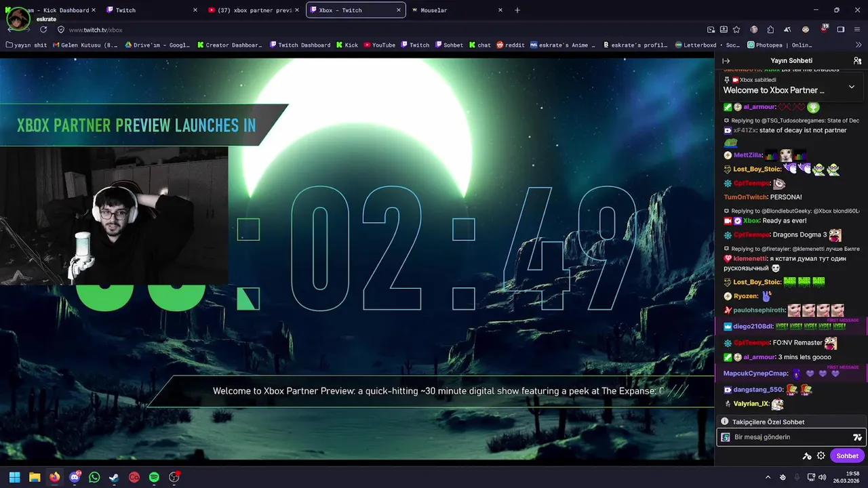868x488 pixels.
Task: Open reddit bookmark
Action: (x=511, y=45)
